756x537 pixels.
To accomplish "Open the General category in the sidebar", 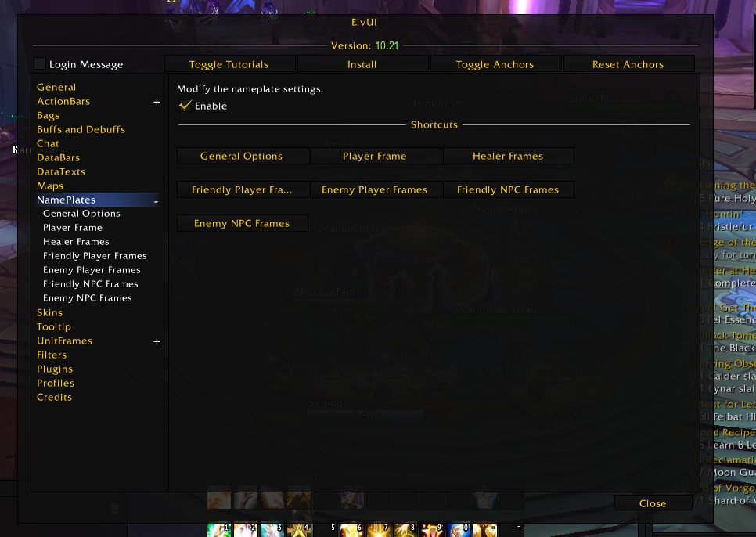I will [56, 87].
